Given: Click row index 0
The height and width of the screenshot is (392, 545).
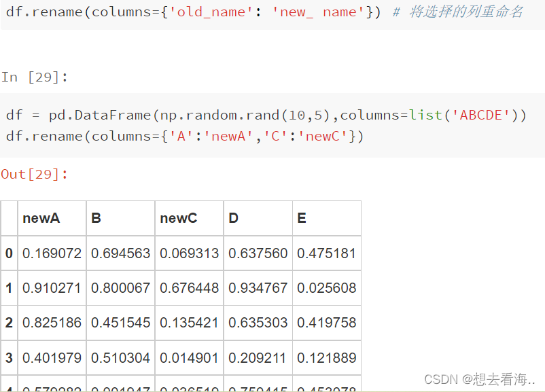Looking at the screenshot, I should [9, 253].
